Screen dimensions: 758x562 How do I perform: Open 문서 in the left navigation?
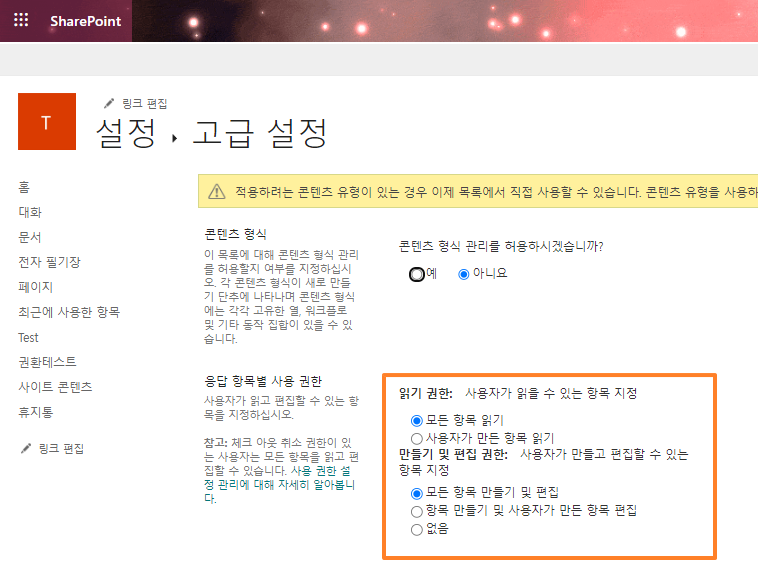coord(30,237)
